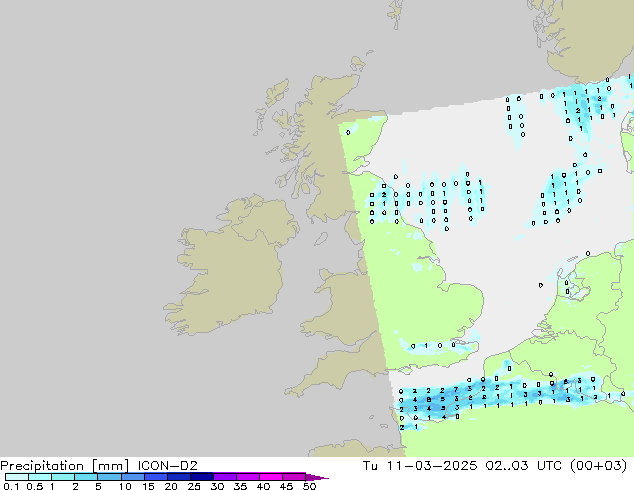Click the '10' legend scale value
This screenshot has height=490, width=634.
pos(125,486)
